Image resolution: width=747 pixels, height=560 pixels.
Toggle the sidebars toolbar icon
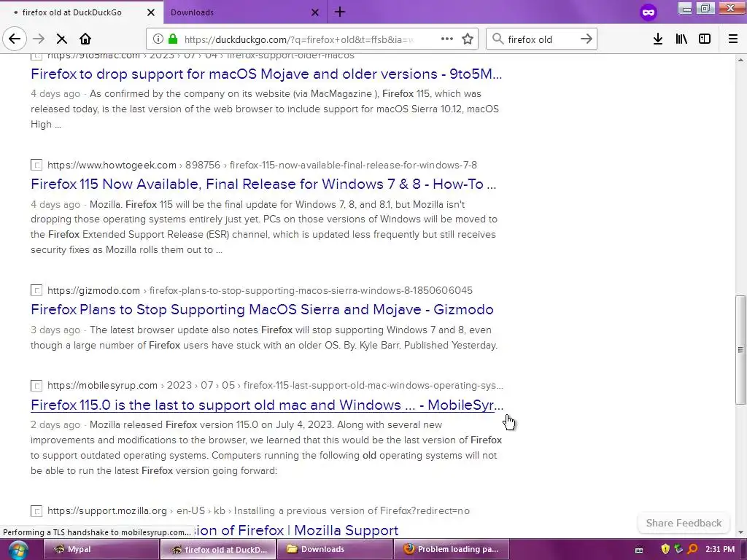pos(705,39)
